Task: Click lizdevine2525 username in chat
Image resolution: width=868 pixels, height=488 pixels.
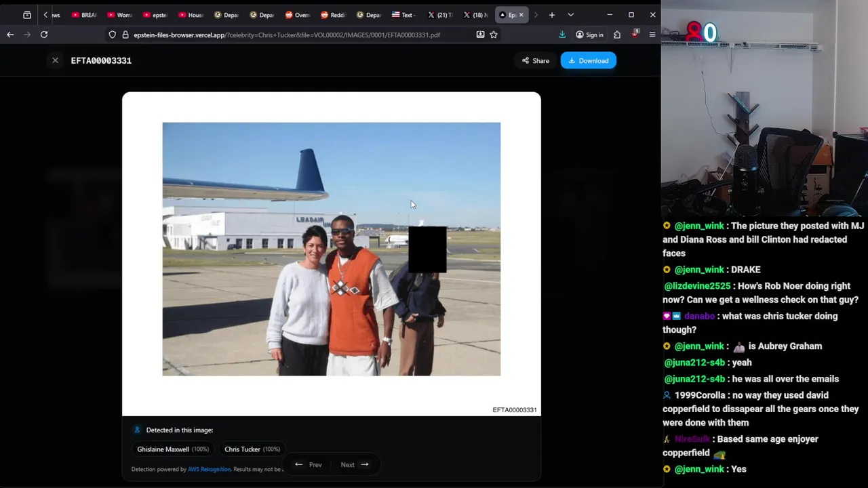Action: pyautogui.click(x=696, y=286)
